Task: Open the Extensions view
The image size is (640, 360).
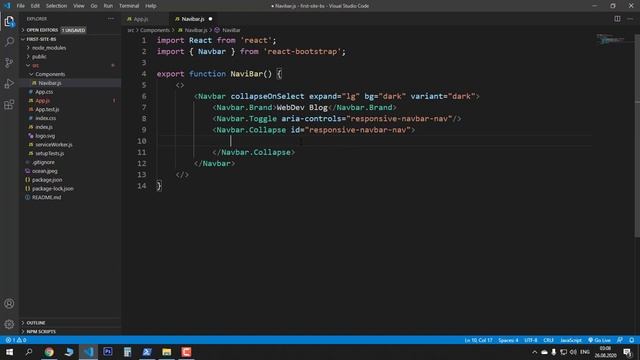Action: click(9, 104)
